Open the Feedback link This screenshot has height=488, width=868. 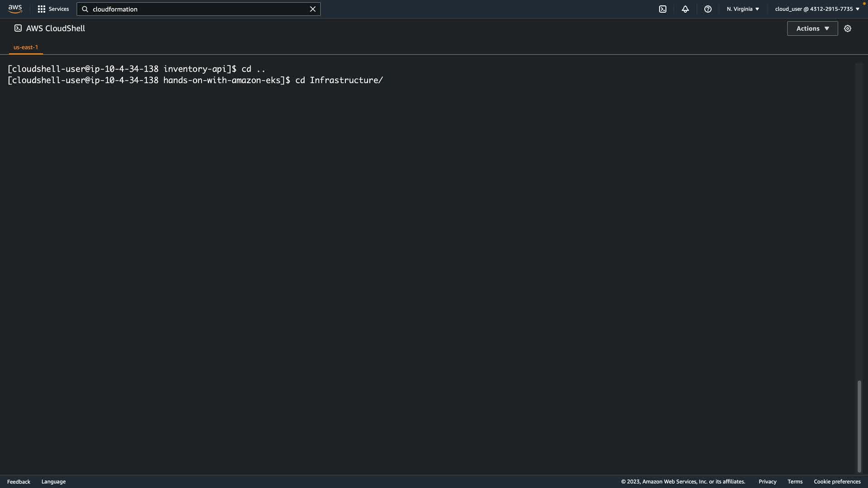click(x=19, y=482)
